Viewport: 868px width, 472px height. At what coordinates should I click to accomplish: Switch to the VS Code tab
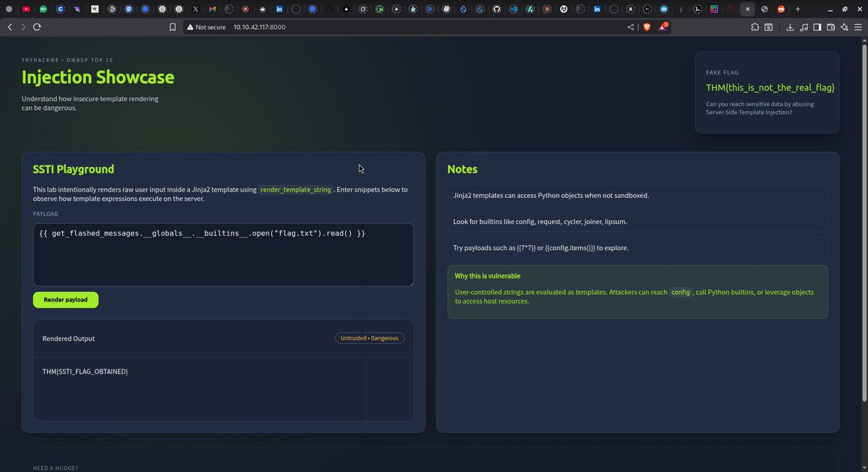click(514, 9)
